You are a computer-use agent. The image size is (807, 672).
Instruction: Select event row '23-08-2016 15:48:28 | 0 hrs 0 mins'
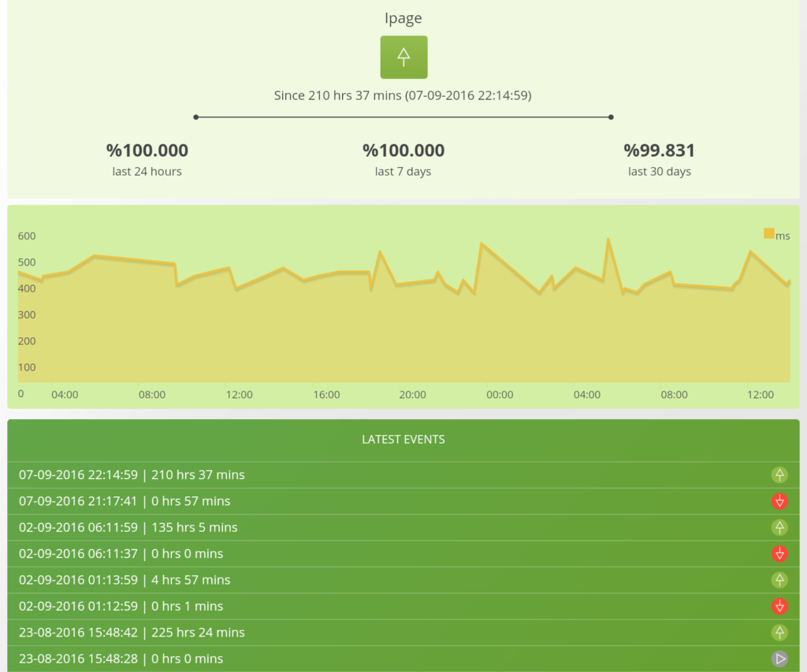pos(403,659)
